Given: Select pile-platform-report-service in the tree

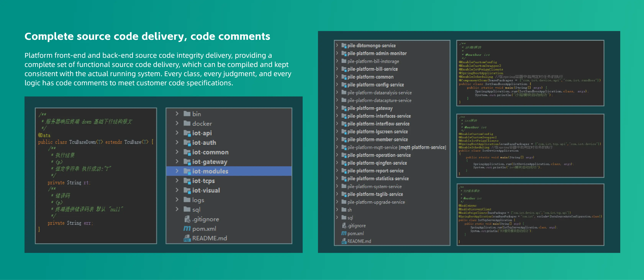Looking at the screenshot, I should click(392, 171).
